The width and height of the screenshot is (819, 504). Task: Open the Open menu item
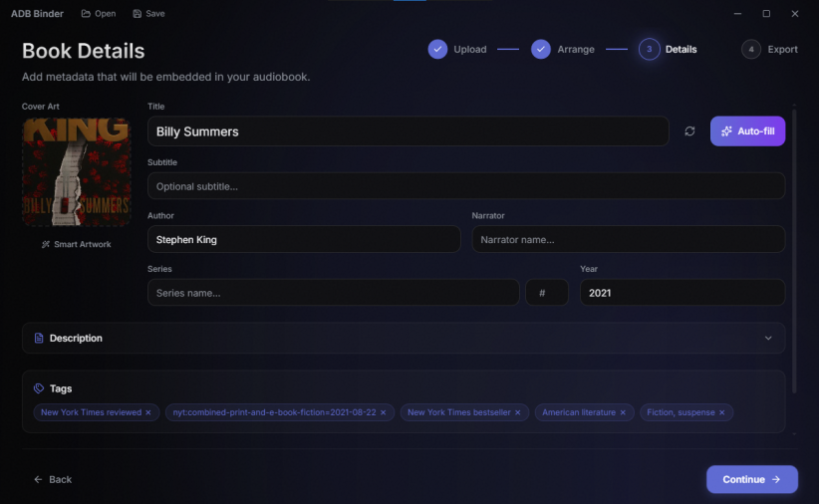[99, 14]
